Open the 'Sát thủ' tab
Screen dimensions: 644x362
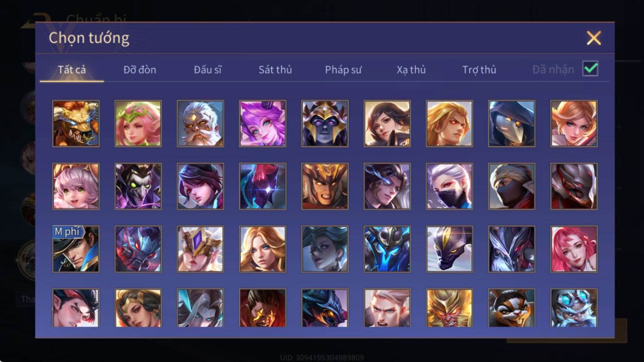[275, 70]
